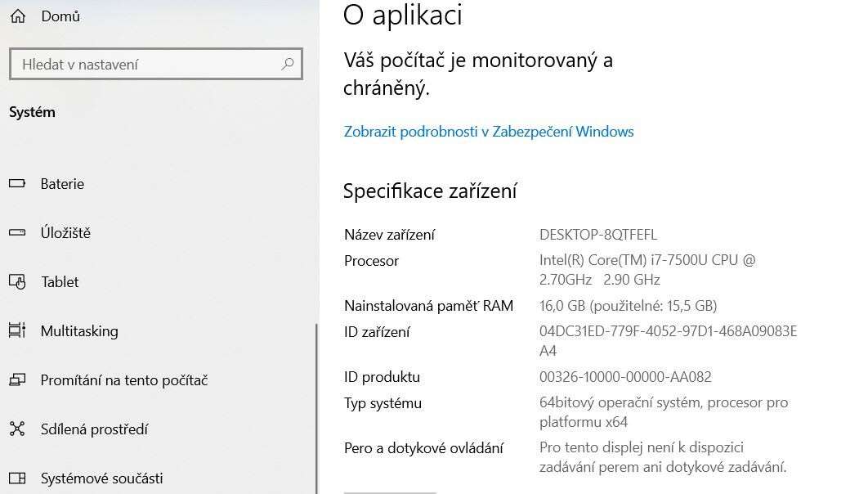The width and height of the screenshot is (868, 494).
Task: Select the device name DESKTOP-8QTFEFL text
Action: point(598,235)
